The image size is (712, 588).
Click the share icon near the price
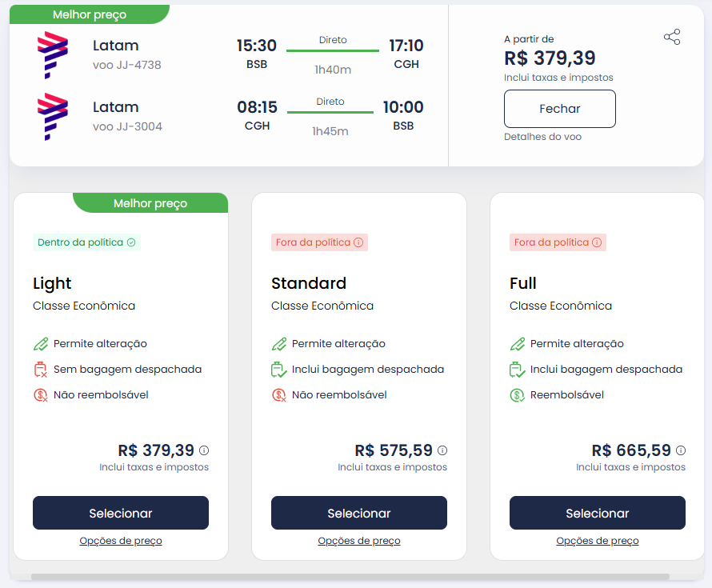[671, 37]
